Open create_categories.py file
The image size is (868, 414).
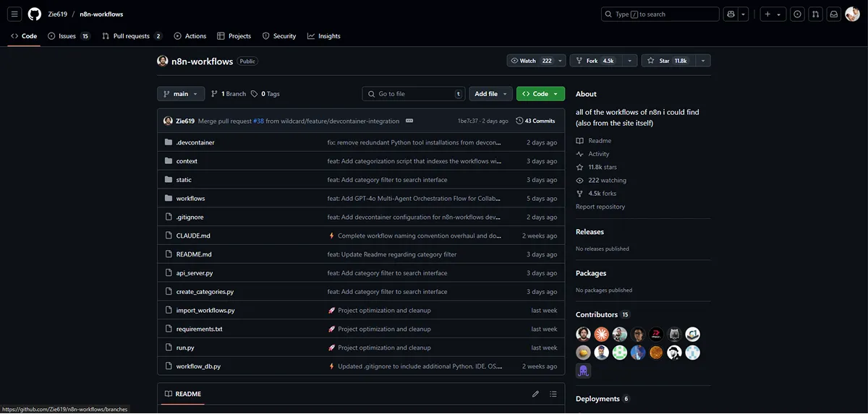[205, 292]
